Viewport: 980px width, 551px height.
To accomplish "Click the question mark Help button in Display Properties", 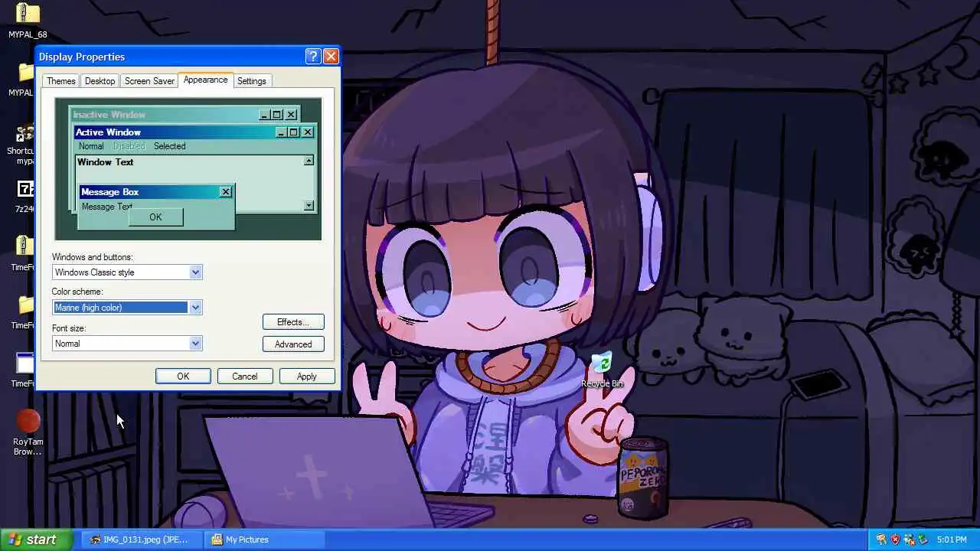I will (x=312, y=56).
